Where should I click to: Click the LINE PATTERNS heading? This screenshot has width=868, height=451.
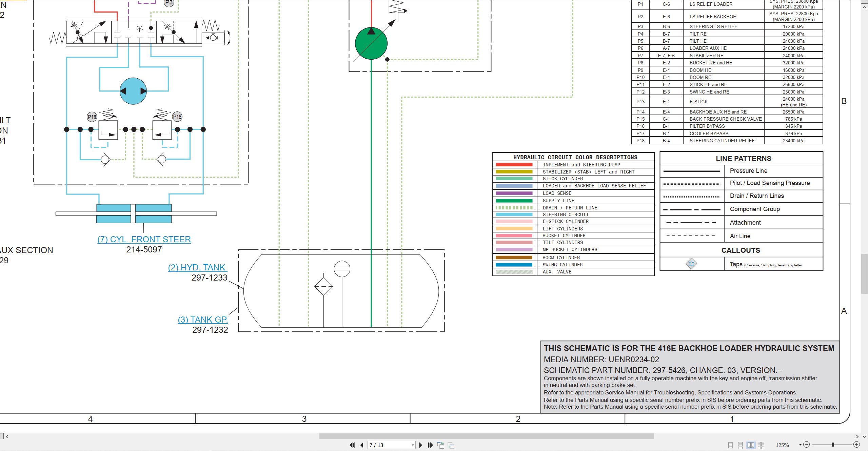[743, 159]
